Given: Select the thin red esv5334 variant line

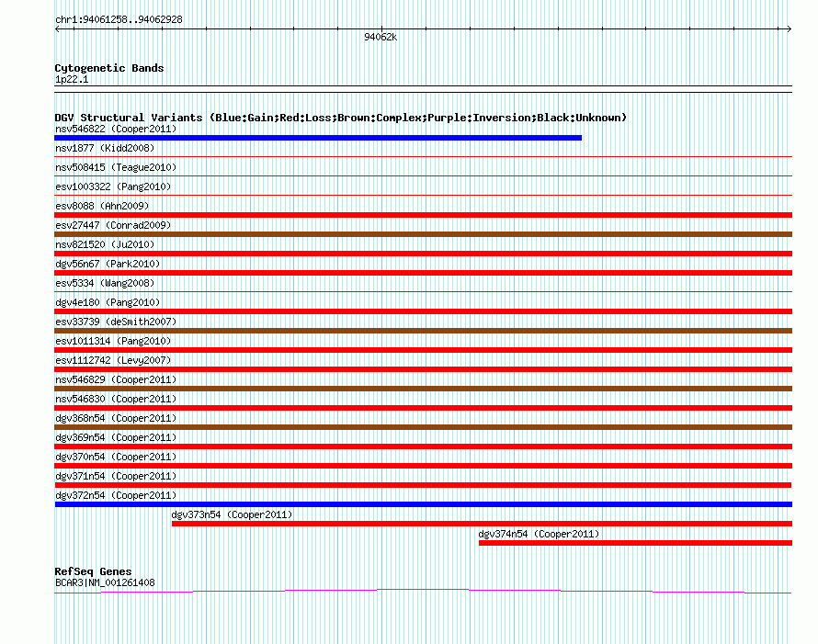Looking at the screenshot, I should click(424, 291).
